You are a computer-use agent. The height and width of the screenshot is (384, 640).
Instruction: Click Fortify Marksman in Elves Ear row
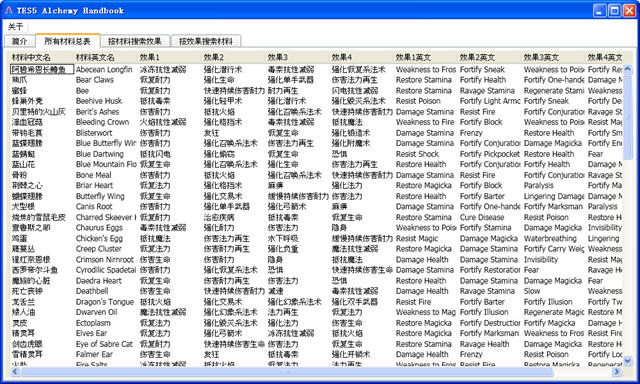(x=489, y=333)
